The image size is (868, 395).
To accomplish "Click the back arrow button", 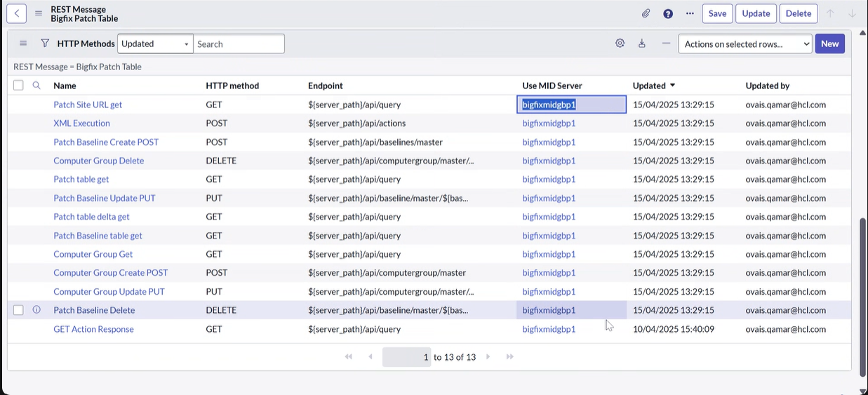I will (16, 13).
